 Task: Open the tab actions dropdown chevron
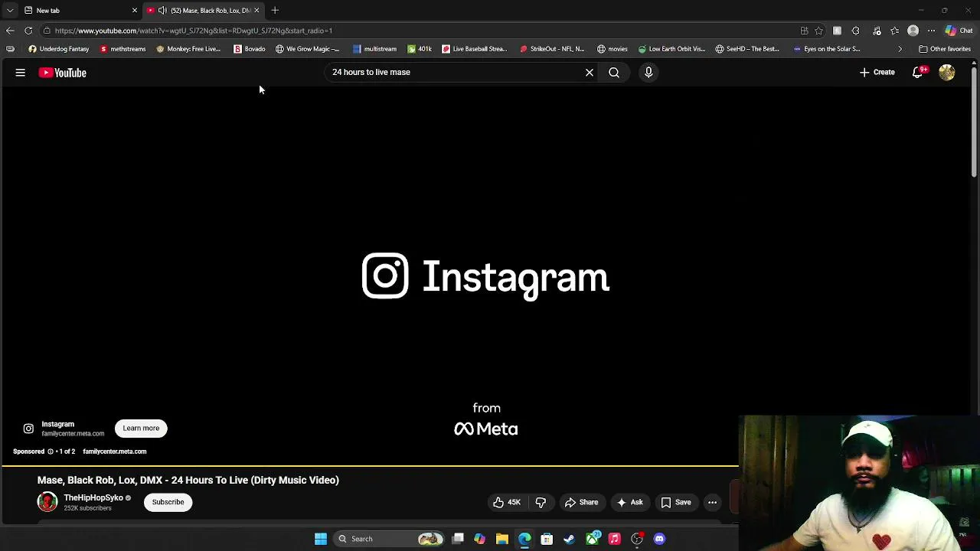pyautogui.click(x=9, y=10)
